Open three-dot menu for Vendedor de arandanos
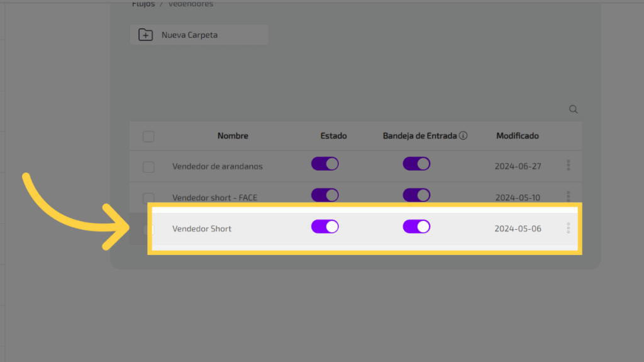 [569, 166]
